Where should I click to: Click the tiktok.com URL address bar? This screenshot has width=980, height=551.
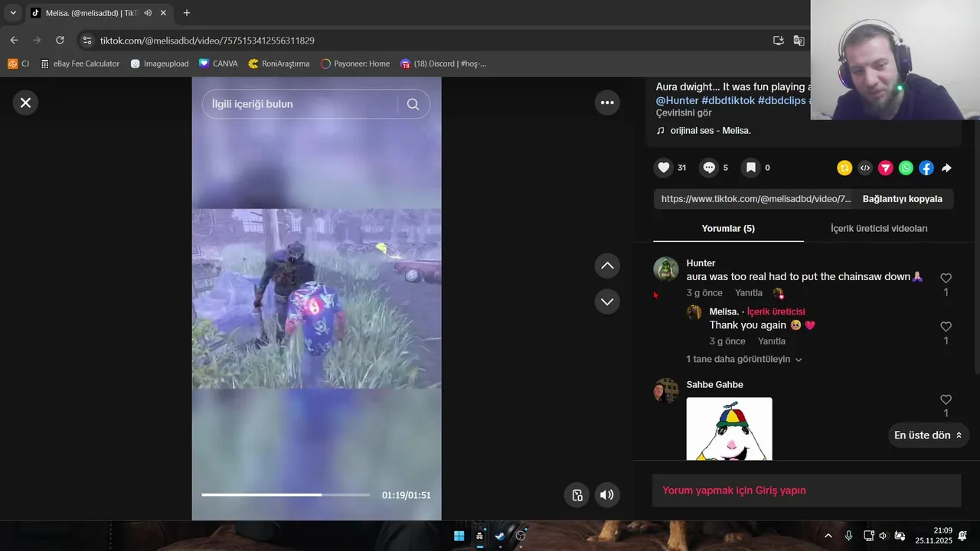tap(207, 41)
